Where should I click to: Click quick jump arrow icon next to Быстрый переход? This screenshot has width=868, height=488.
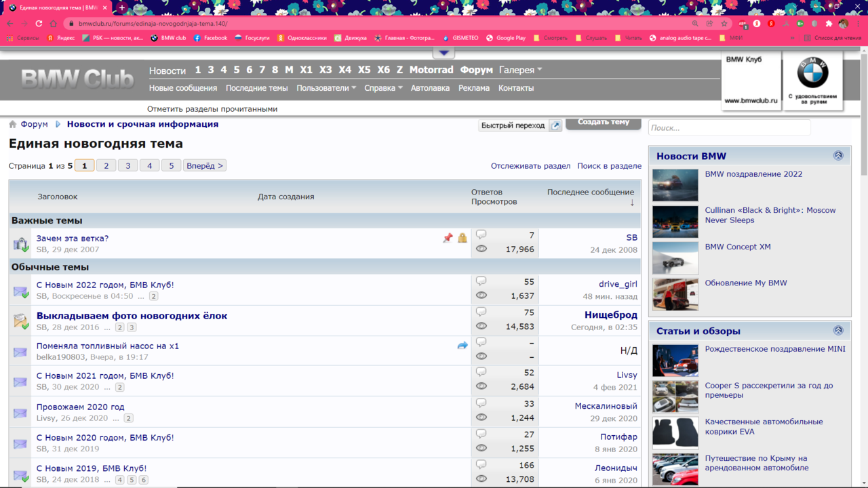point(555,125)
